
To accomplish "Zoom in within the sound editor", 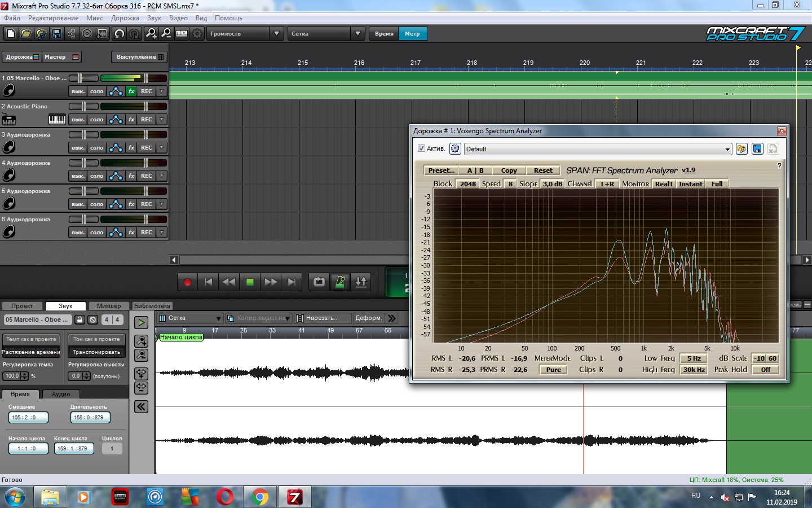I will pos(141,341).
